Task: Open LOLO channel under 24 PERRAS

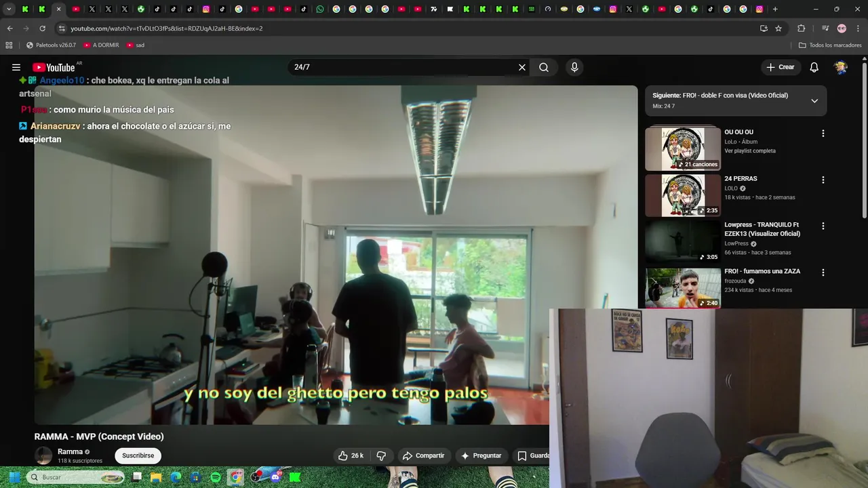Action: (x=731, y=188)
